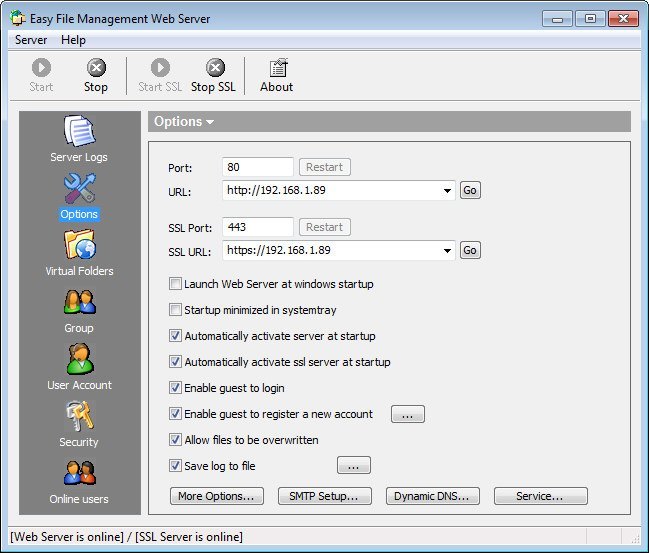Click the window resize grip in status bar

tap(635, 538)
